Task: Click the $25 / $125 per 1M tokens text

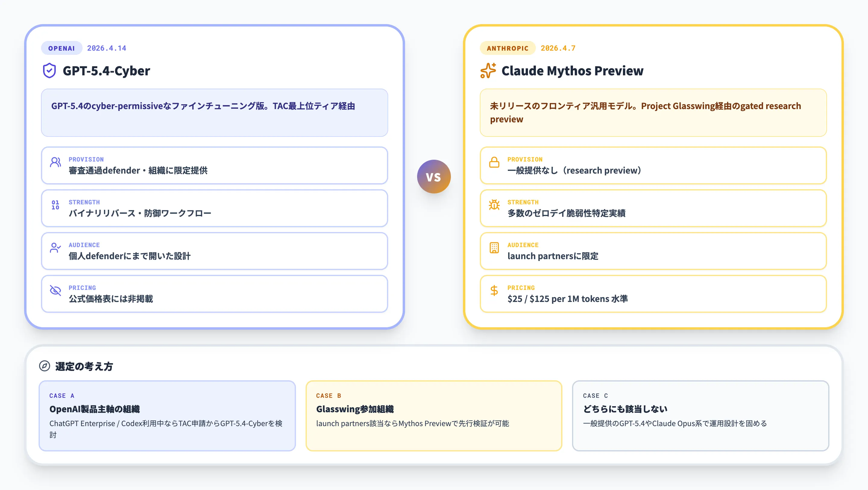Action: click(x=568, y=299)
